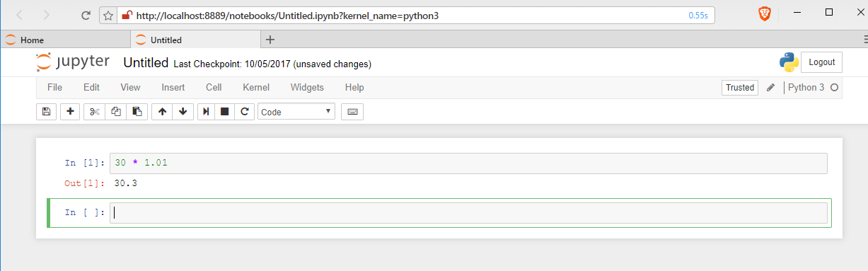Open the command palette keyboard icon
The width and height of the screenshot is (868, 271).
[x=352, y=112]
